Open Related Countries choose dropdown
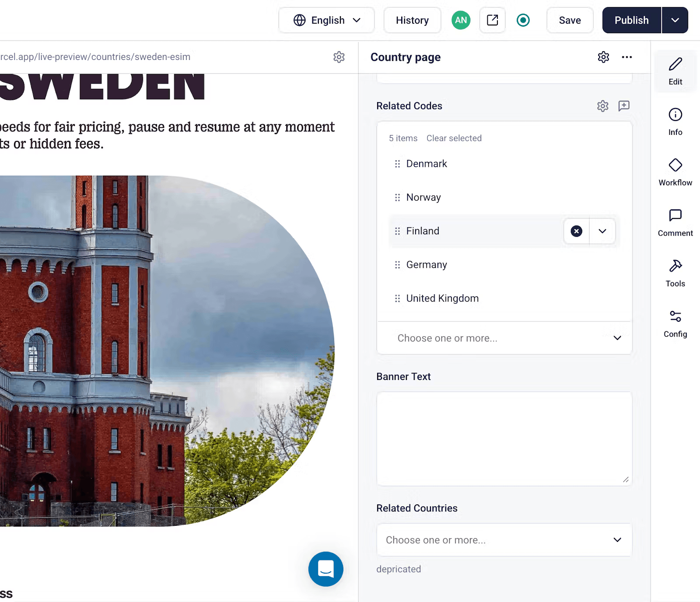The image size is (700, 602). tap(504, 540)
